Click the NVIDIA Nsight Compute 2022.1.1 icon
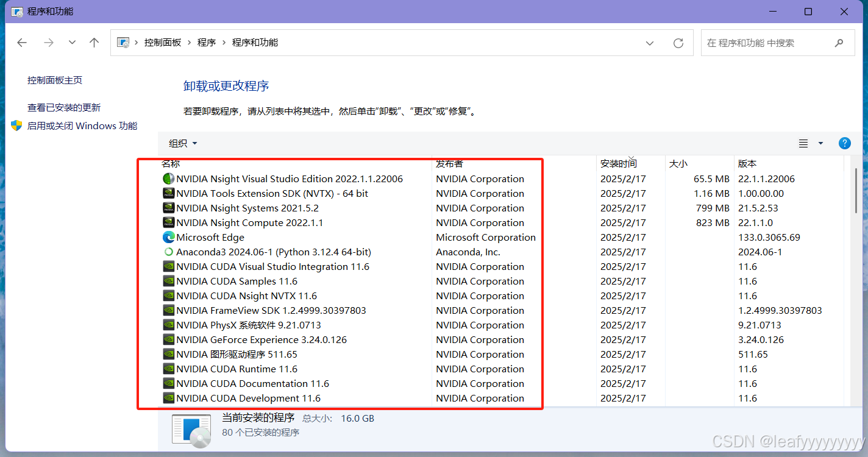The width and height of the screenshot is (868, 457). [x=169, y=222]
